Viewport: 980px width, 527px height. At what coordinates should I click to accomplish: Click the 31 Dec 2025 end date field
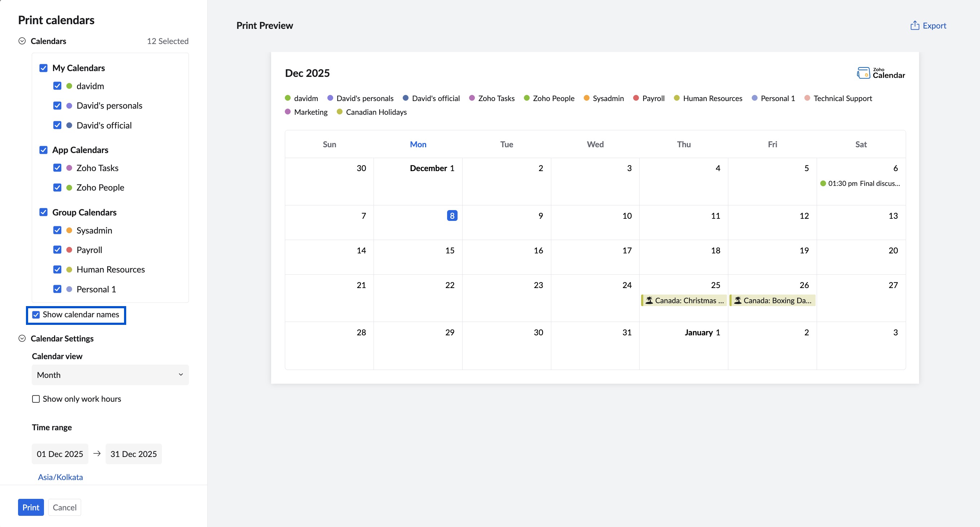pyautogui.click(x=133, y=453)
